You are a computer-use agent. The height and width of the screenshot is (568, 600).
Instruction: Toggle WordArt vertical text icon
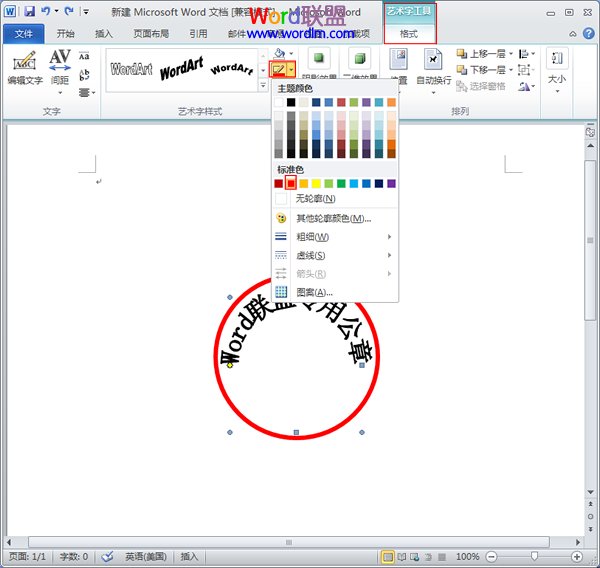[84, 74]
